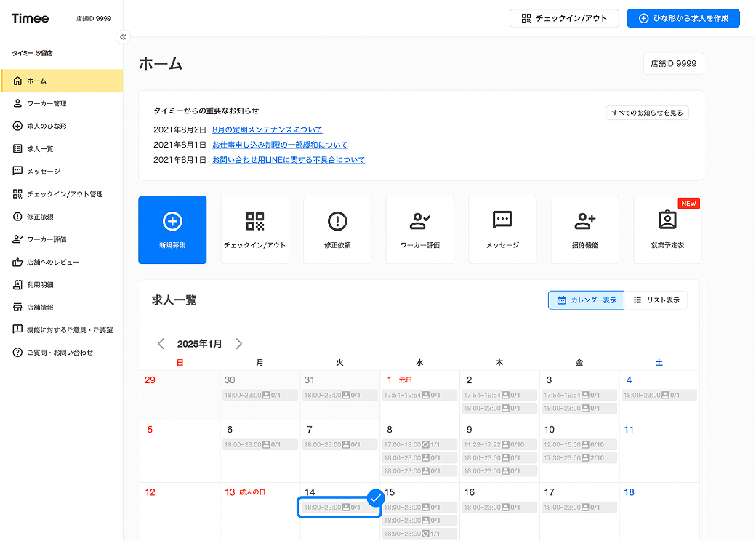Click the 2025年1月 month label
The image size is (756, 541).
click(200, 344)
